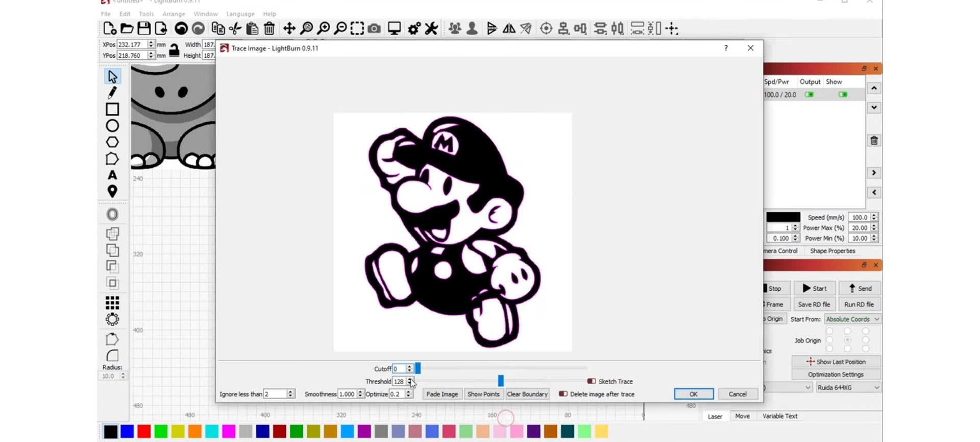Open the camera capture tool

click(374, 29)
